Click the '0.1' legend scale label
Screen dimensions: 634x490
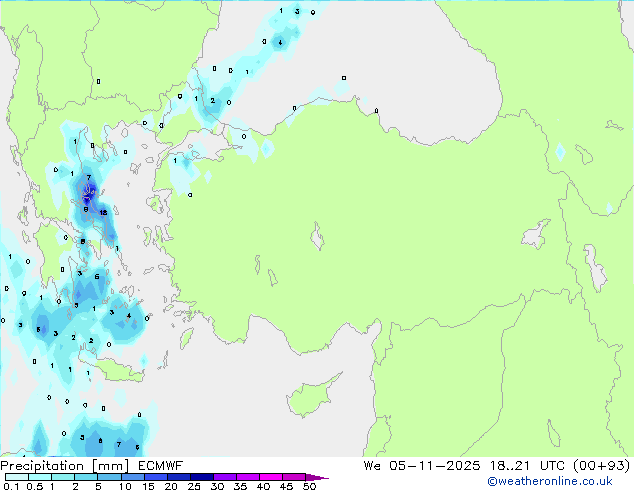[x=11, y=486]
